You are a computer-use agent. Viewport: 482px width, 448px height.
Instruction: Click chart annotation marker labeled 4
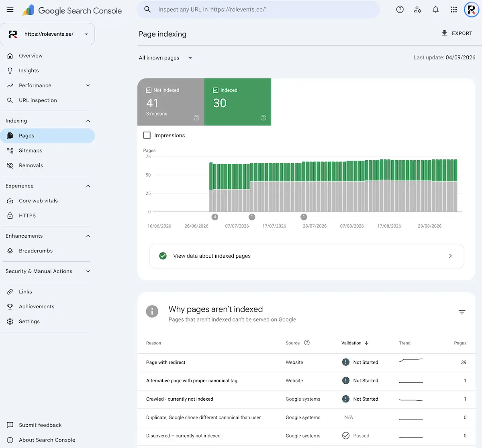[215, 217]
